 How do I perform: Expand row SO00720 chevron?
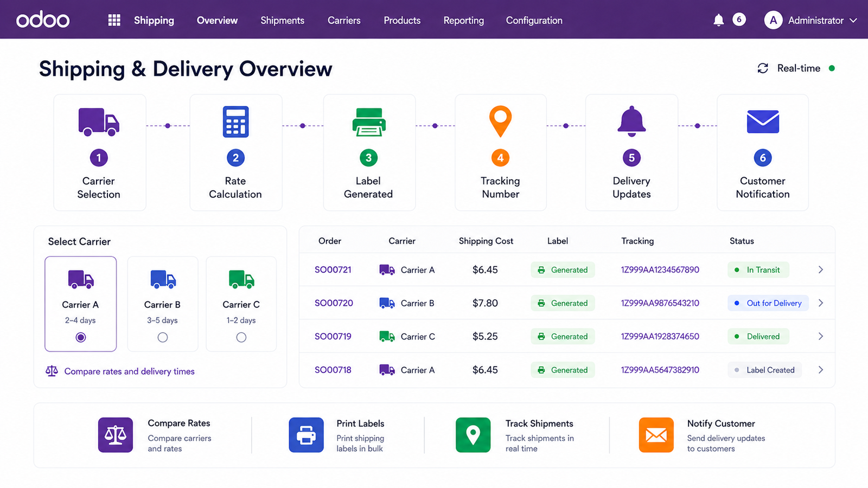821,303
